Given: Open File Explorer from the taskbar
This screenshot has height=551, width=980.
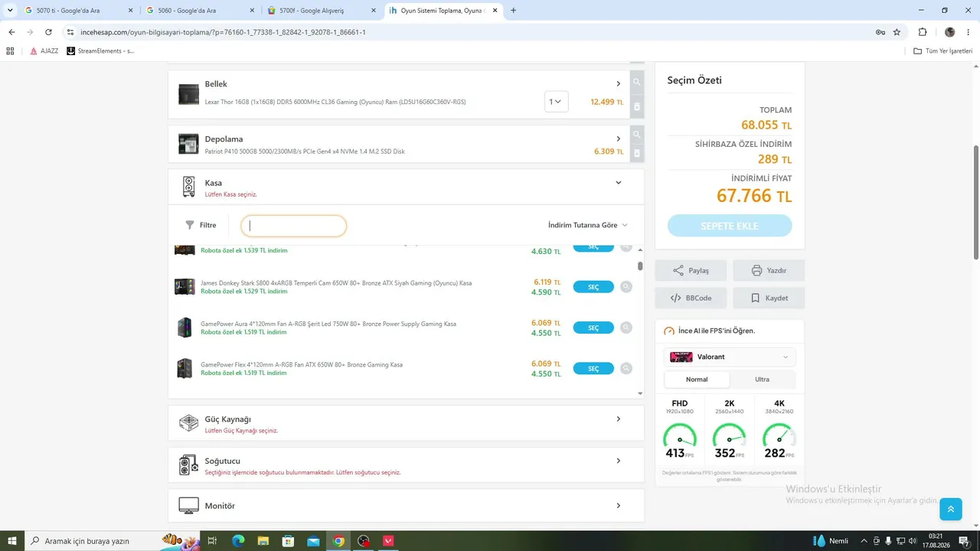Looking at the screenshot, I should (263, 541).
